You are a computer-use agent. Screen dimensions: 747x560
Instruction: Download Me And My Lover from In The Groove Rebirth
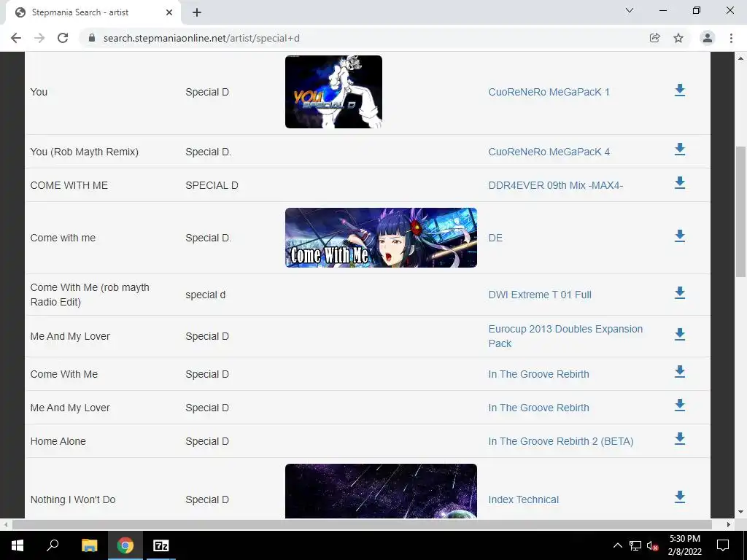[680, 405]
